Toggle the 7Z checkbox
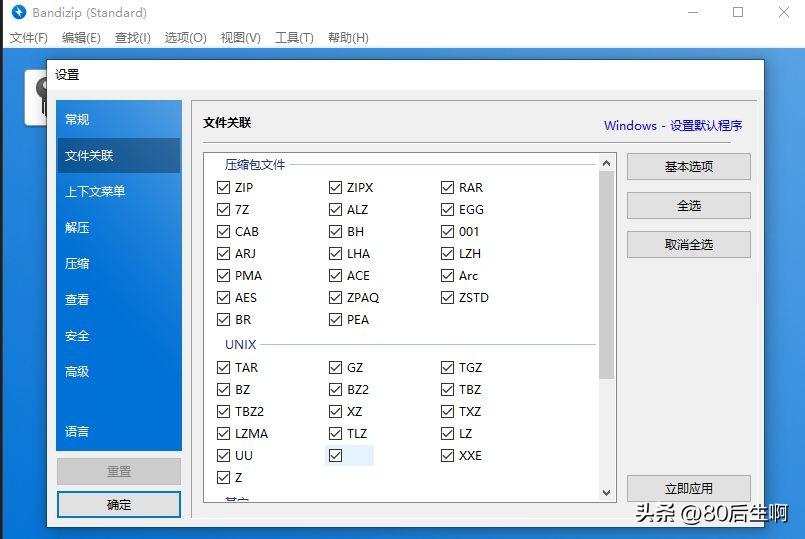Viewport: 805px width, 539px height. (223, 209)
